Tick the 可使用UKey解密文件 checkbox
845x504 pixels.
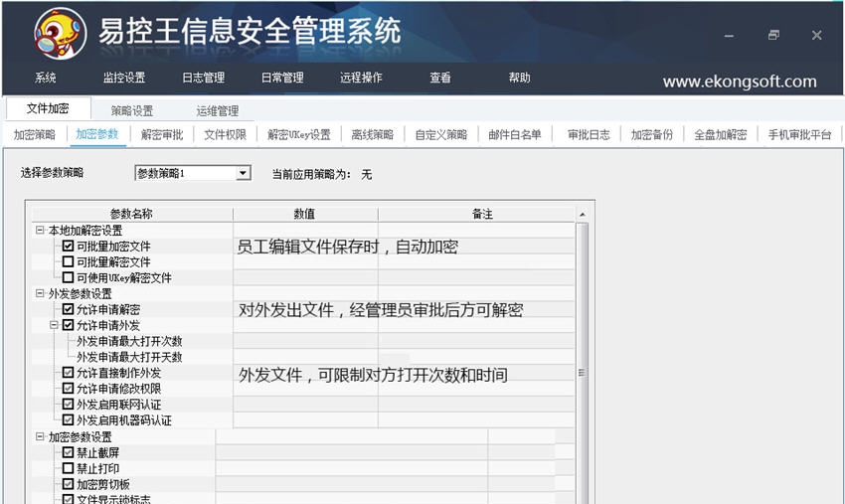tap(69, 277)
